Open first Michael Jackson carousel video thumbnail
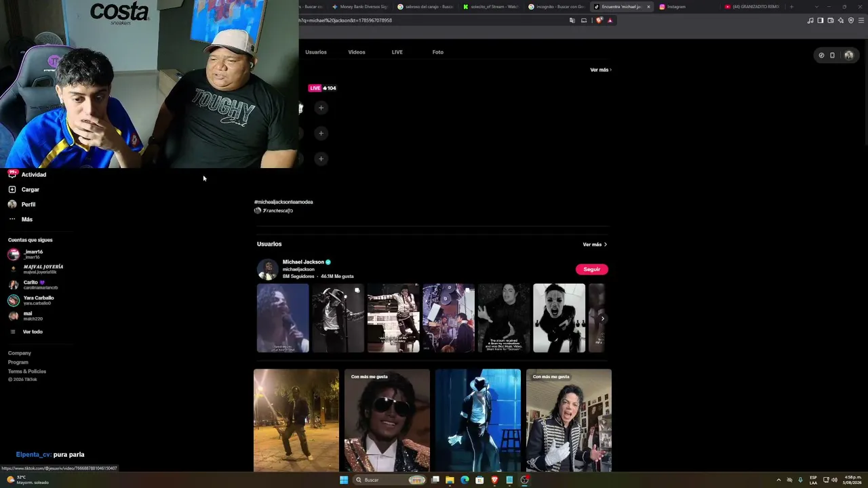Viewport: 868px width, 488px height. click(283, 318)
